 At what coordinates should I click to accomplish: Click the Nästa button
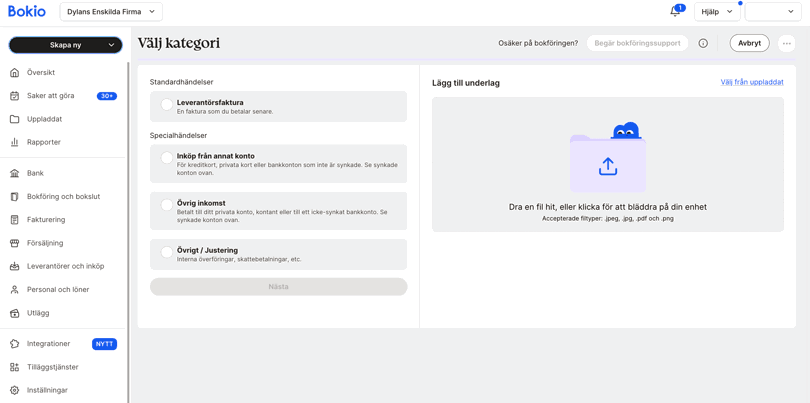pyautogui.click(x=278, y=287)
